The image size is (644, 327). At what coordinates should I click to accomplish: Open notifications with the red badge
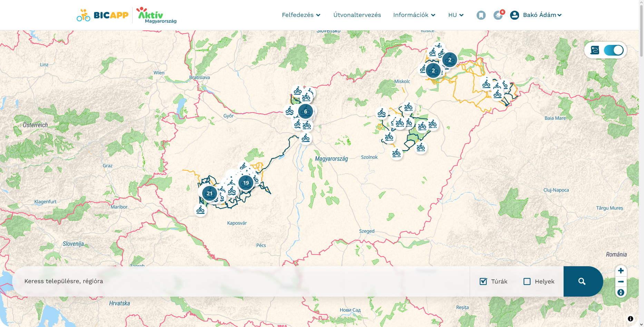click(x=498, y=15)
